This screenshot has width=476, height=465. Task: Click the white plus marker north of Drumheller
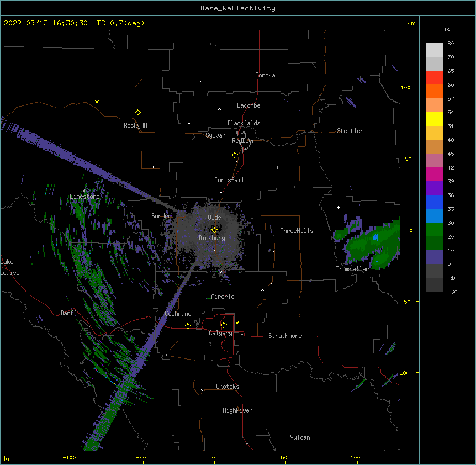[x=338, y=207]
